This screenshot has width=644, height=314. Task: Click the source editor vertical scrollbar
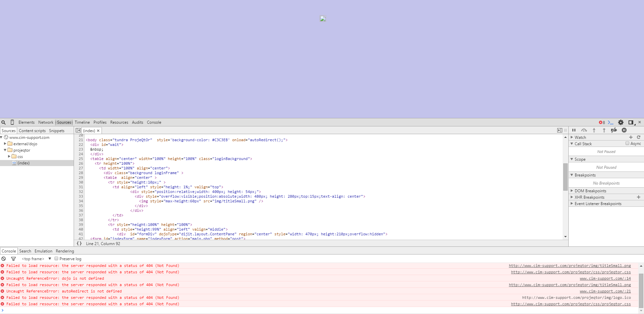tap(565, 177)
